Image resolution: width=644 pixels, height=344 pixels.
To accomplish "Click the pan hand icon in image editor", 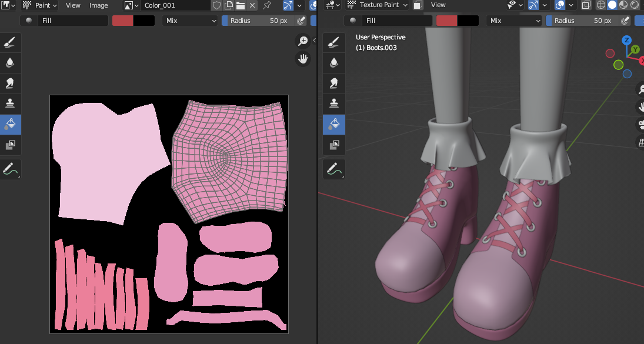I will pyautogui.click(x=303, y=59).
